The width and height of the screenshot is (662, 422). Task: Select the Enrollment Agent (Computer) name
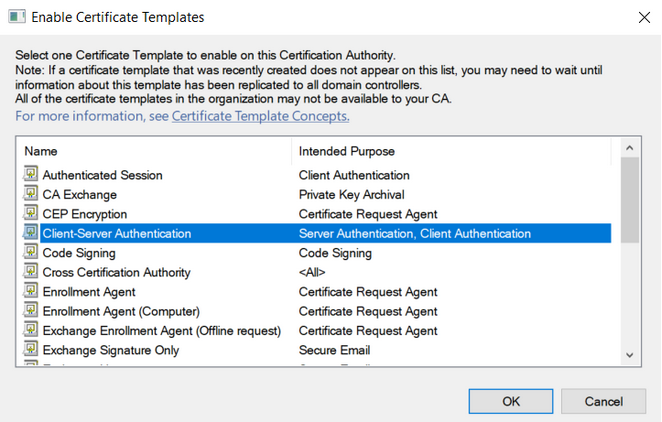coord(121,311)
